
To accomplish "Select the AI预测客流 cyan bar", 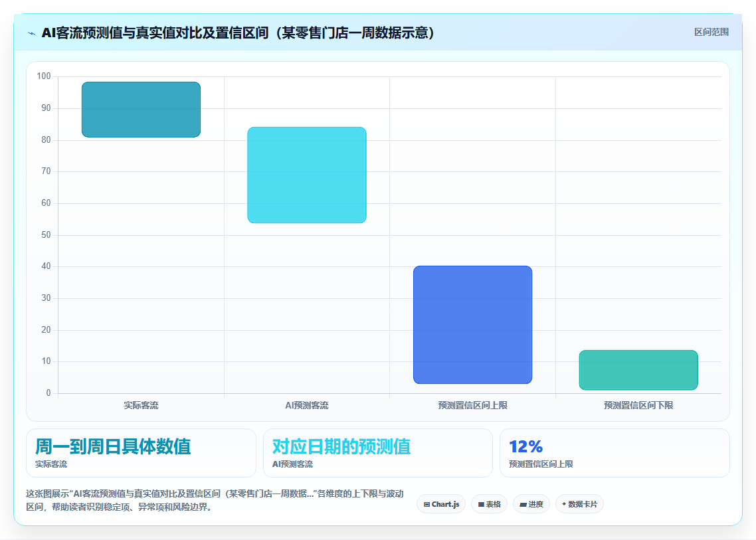I will pos(307,175).
